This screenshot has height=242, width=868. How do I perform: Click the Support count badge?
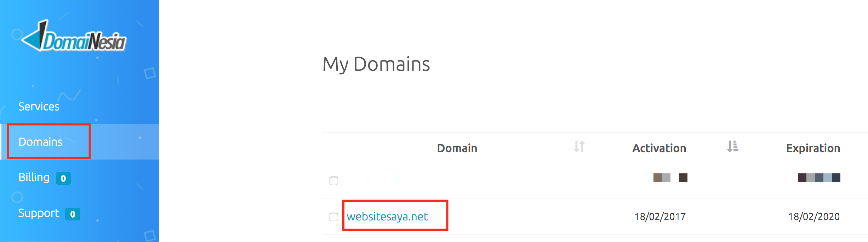click(73, 214)
